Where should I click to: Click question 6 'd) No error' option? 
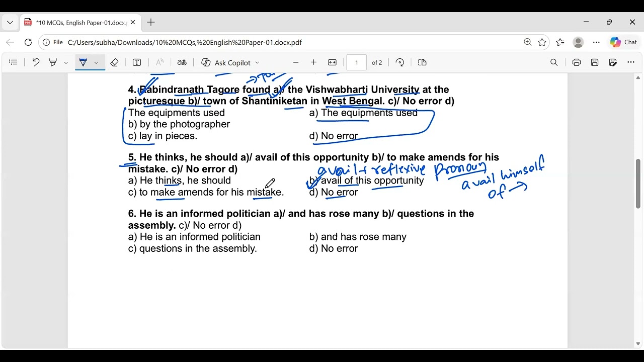tap(334, 248)
